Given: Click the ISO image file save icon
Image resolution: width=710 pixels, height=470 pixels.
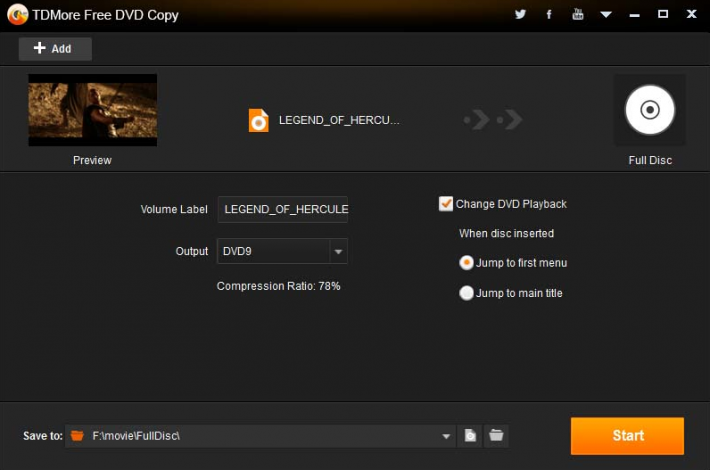Looking at the screenshot, I should tap(470, 436).
